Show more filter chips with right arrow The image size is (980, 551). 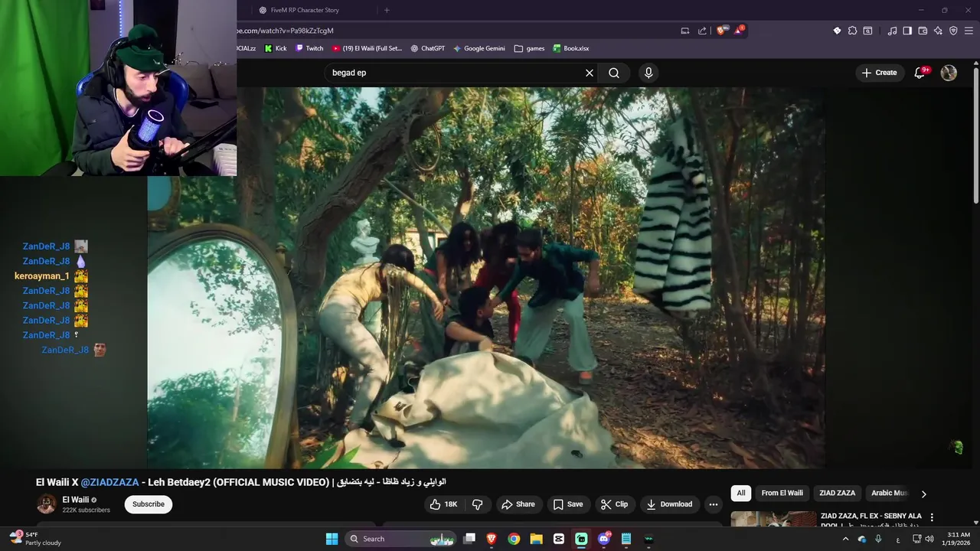(x=923, y=494)
